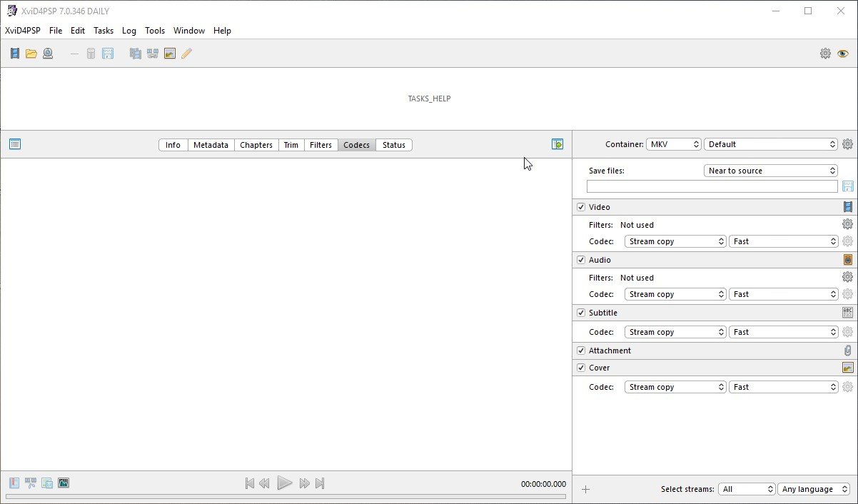Toggle the eye preview icon
The height and width of the screenshot is (504, 858).
pos(843,54)
